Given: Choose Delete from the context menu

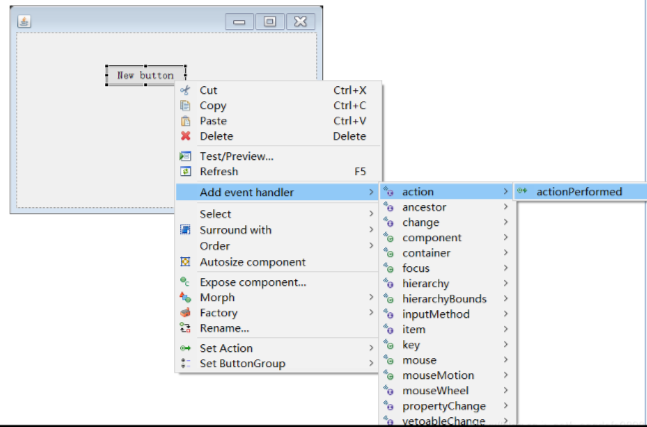Looking at the screenshot, I should pyautogui.click(x=277, y=136).
